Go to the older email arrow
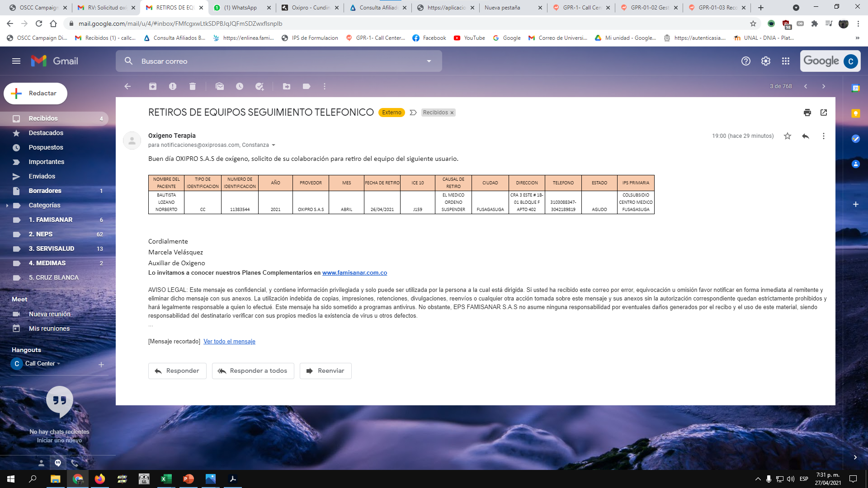This screenshot has height=488, width=868. tap(824, 86)
